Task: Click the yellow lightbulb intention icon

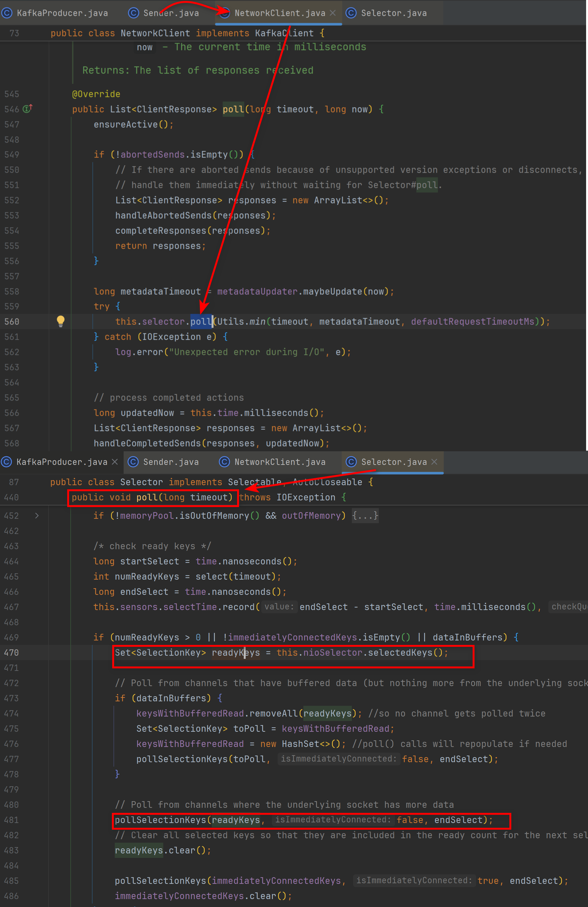Action: coord(61,321)
